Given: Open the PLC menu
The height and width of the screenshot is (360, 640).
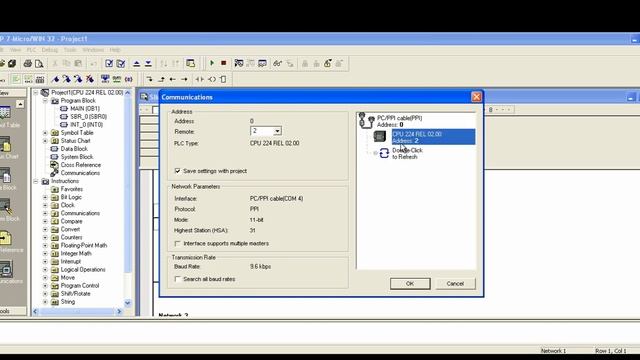Looking at the screenshot, I should [31, 50].
